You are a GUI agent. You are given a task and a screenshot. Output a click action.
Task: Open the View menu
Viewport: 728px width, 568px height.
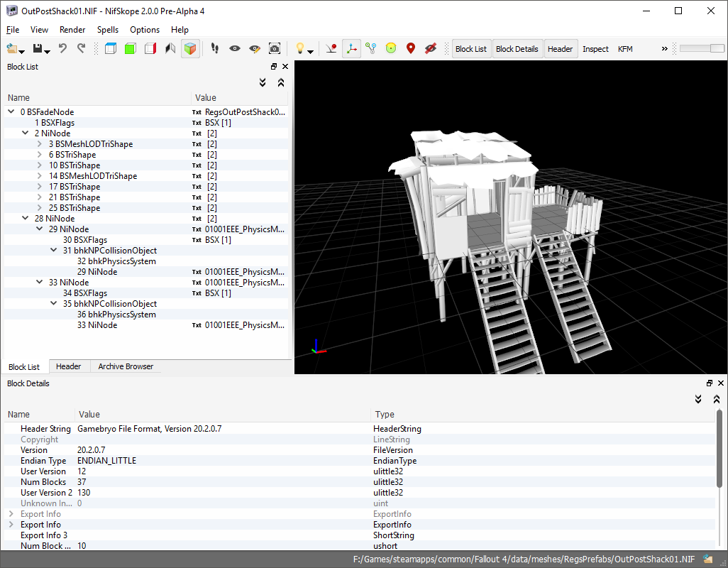pyautogui.click(x=39, y=30)
